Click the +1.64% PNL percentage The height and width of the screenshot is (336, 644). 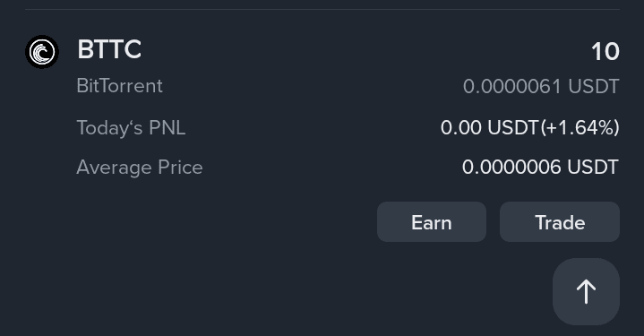point(580,127)
